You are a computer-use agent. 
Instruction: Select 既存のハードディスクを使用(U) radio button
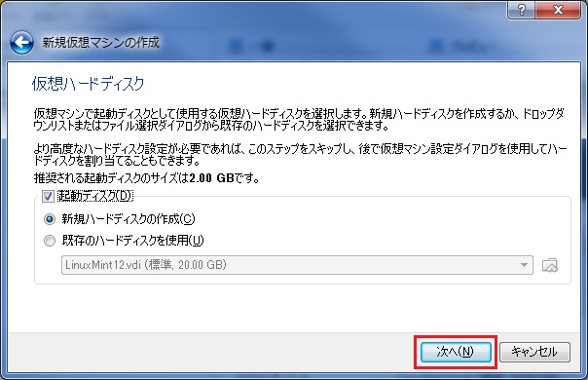point(50,241)
